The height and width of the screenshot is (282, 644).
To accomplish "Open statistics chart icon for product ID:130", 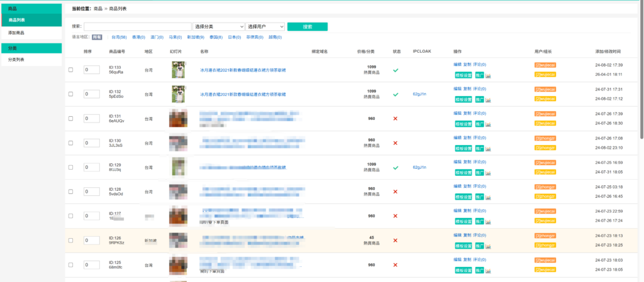I will click(x=488, y=148).
